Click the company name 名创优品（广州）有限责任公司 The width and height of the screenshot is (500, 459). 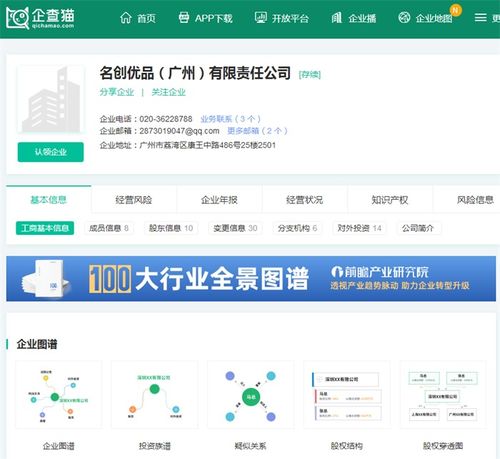(x=195, y=73)
